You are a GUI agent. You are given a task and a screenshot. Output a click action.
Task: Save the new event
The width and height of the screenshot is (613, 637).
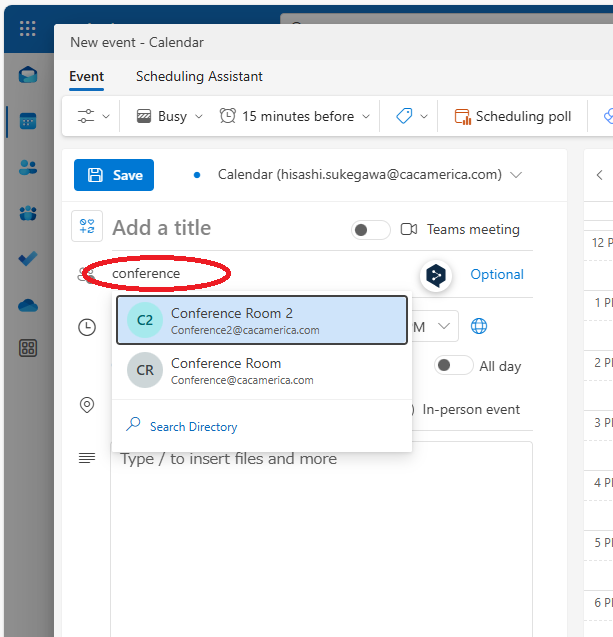[114, 175]
